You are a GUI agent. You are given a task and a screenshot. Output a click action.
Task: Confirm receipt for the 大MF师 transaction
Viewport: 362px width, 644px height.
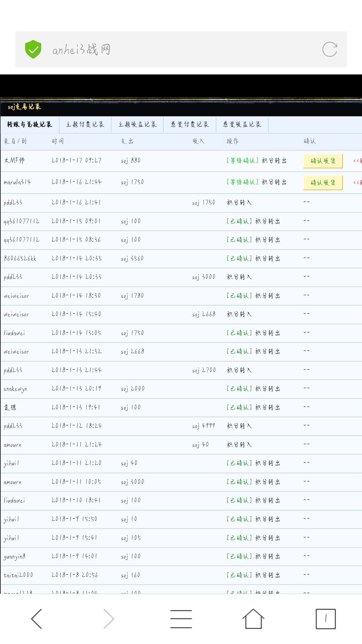[323, 161]
